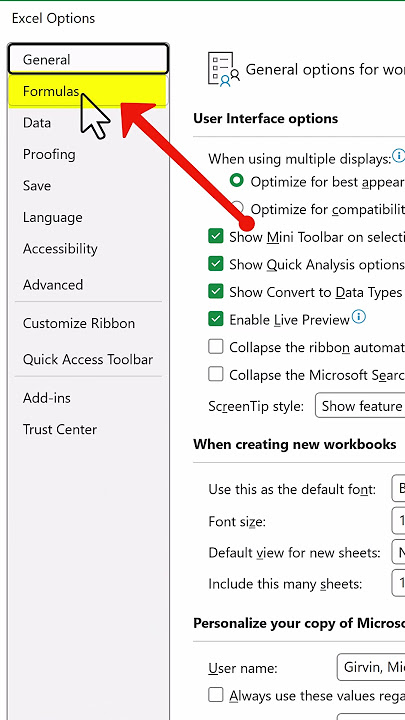This screenshot has height=720, width=405.
Task: Enable Collapse the ribbon automatically checkbox
Action: click(x=215, y=347)
